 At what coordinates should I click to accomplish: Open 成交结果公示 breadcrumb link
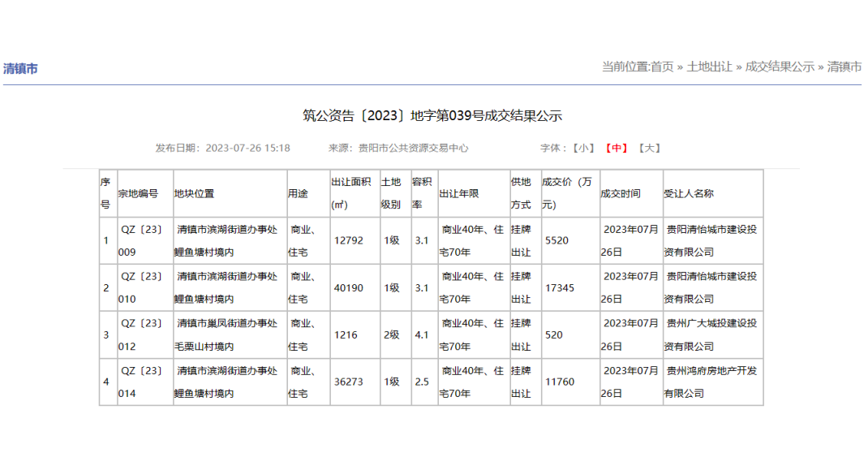click(x=780, y=67)
